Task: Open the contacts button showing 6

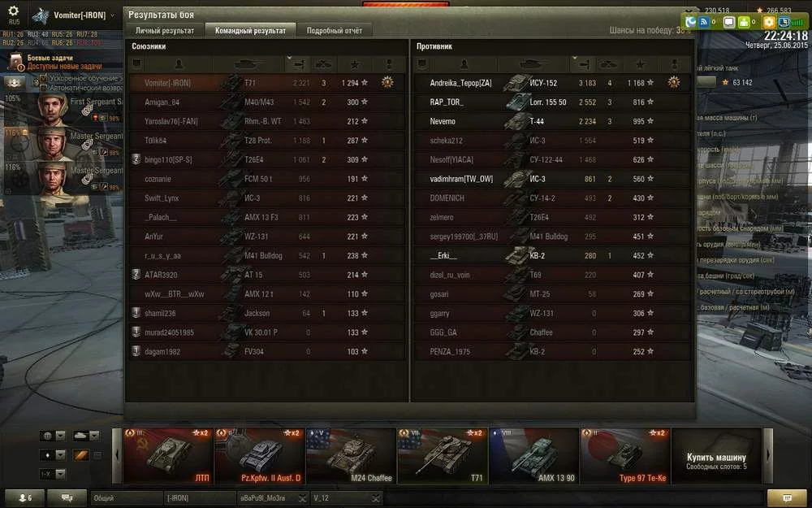Action: pyautogui.click(x=25, y=497)
